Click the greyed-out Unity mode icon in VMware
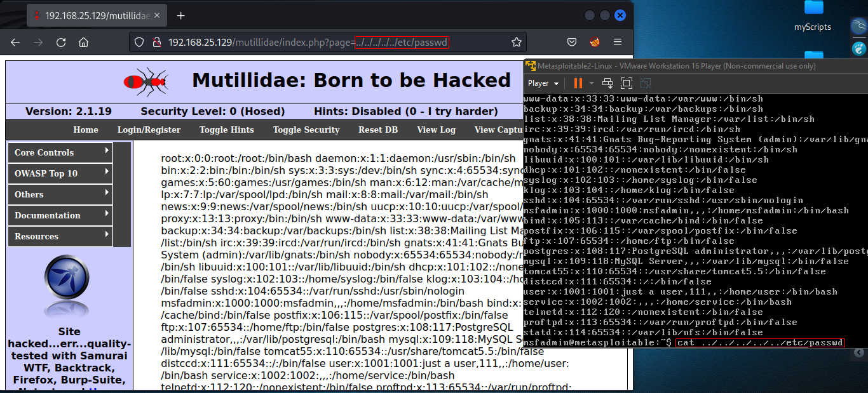Image resolution: width=868 pixels, height=393 pixels. click(646, 83)
